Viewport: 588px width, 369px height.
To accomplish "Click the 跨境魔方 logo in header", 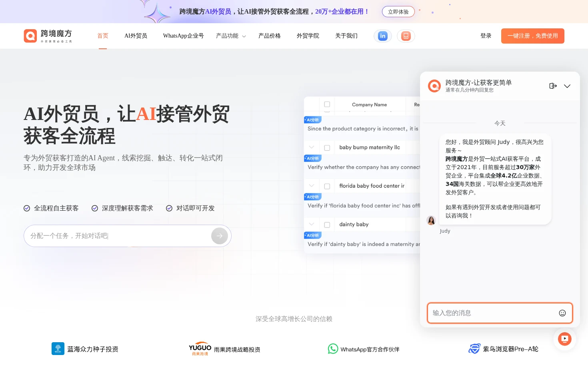I will (48, 36).
